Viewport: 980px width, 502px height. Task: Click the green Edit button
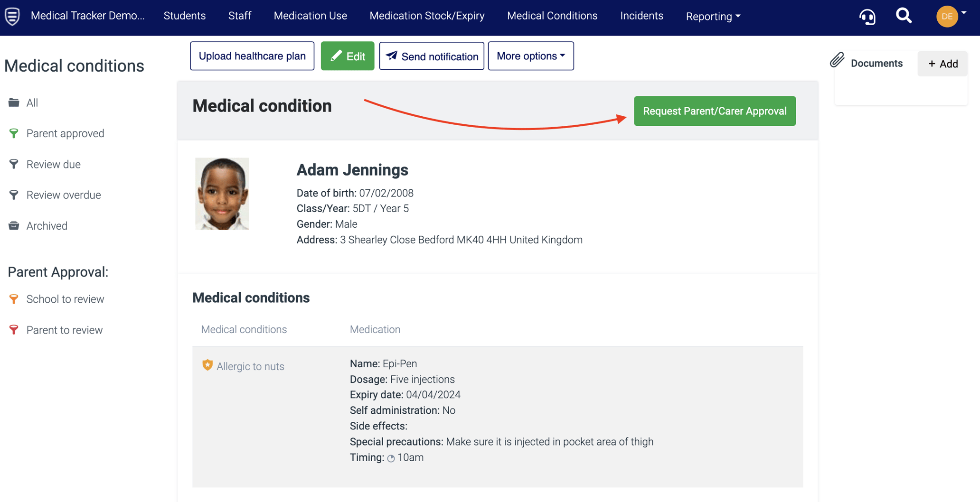point(348,56)
